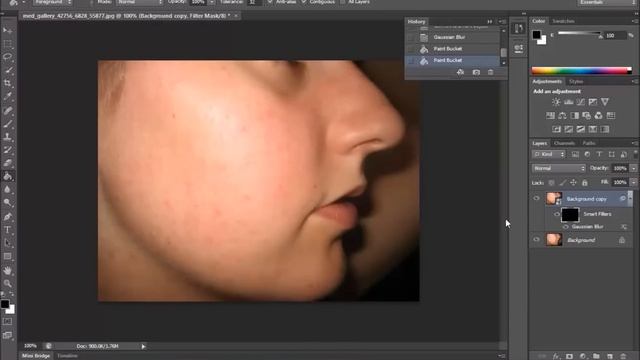Delete layer with trash icon in Layers panel

click(x=623, y=356)
